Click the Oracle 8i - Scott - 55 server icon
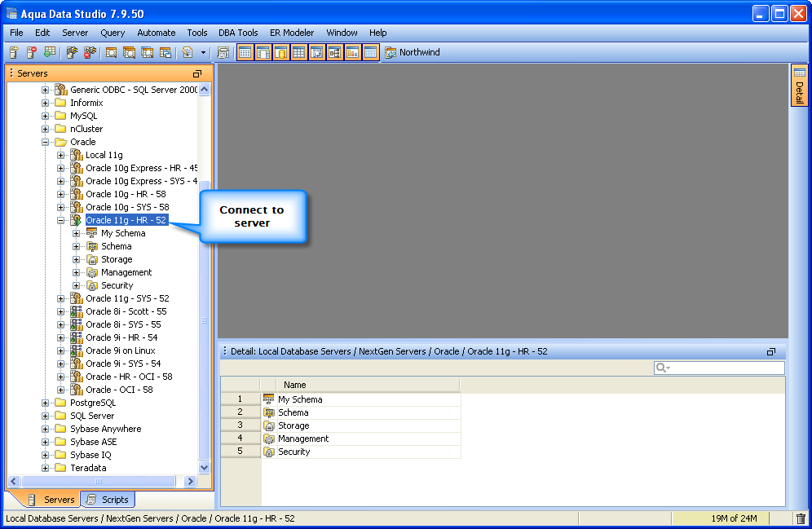Image resolution: width=812 pixels, height=529 pixels. tap(76, 311)
